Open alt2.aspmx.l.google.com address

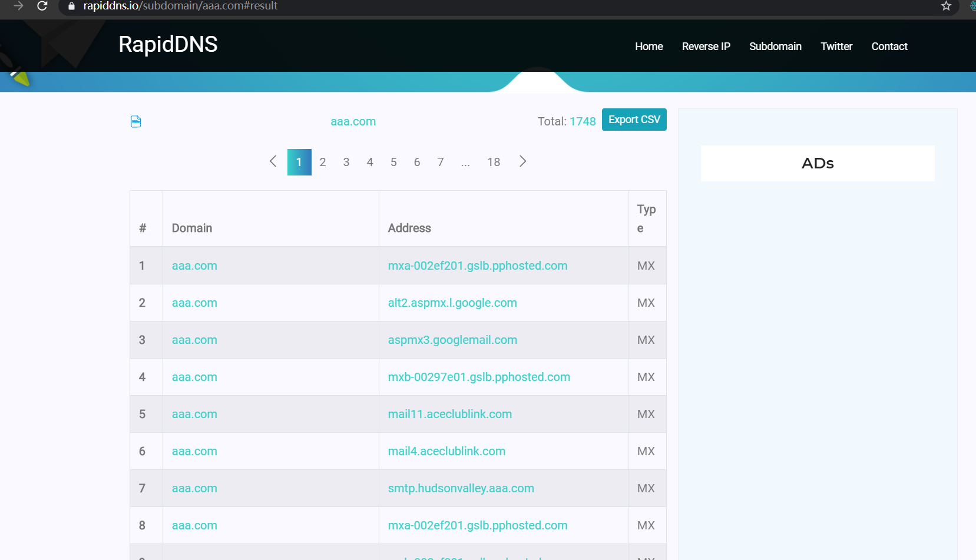(452, 303)
